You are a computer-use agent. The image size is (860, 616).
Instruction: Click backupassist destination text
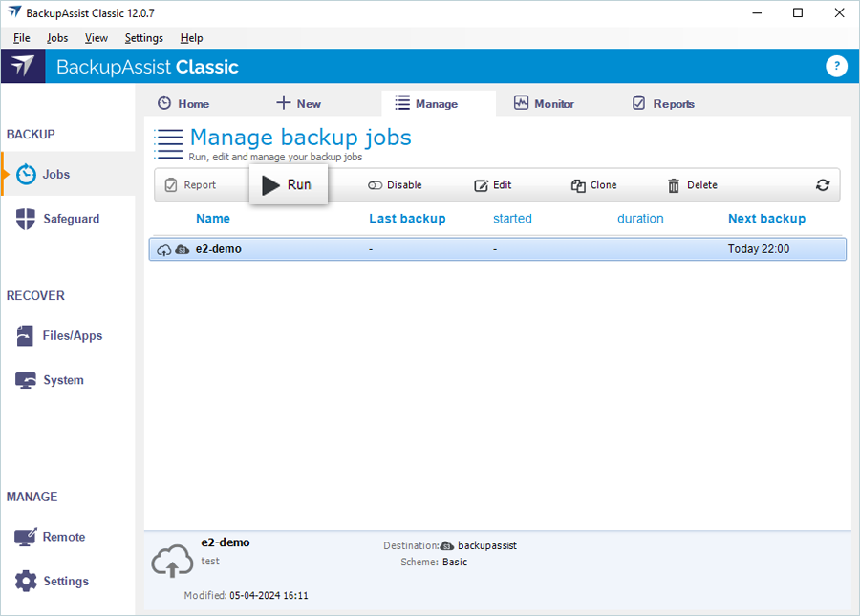click(x=487, y=546)
